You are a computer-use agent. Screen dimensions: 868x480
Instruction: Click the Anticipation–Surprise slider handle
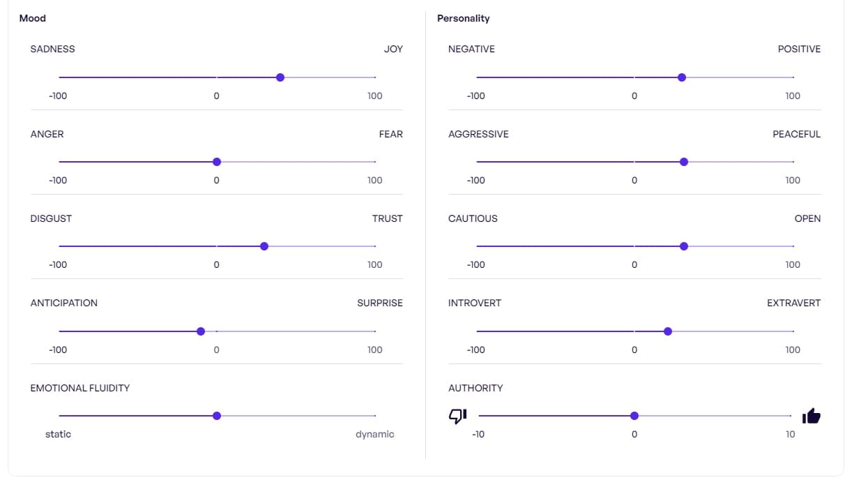coord(201,331)
